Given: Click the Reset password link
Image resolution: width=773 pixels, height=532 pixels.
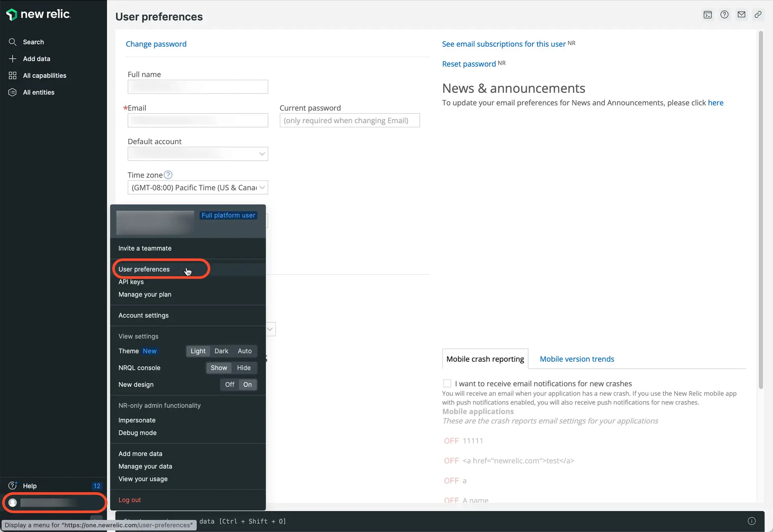Looking at the screenshot, I should point(469,64).
